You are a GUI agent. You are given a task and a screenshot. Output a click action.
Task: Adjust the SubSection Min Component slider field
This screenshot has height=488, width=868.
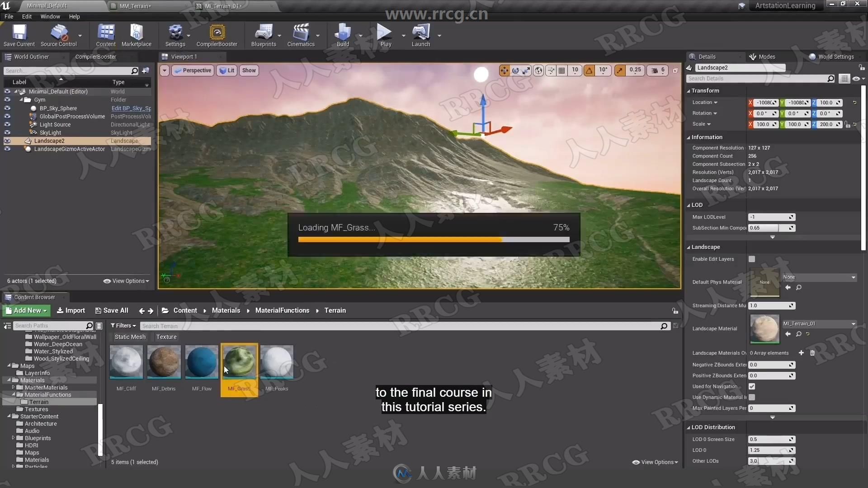coord(771,228)
